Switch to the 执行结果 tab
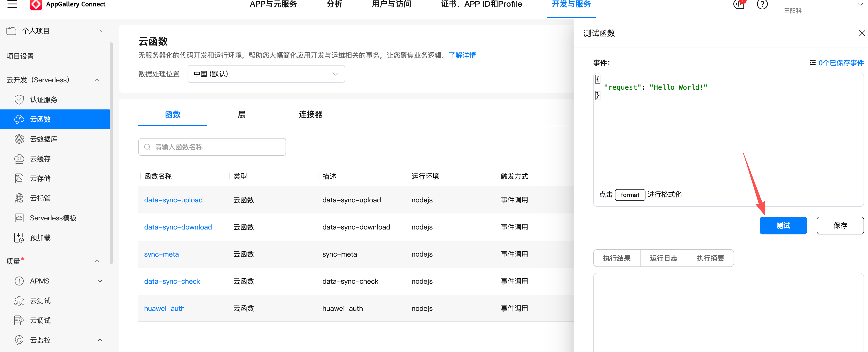Screen dimensions: 868x352 [617, 258]
